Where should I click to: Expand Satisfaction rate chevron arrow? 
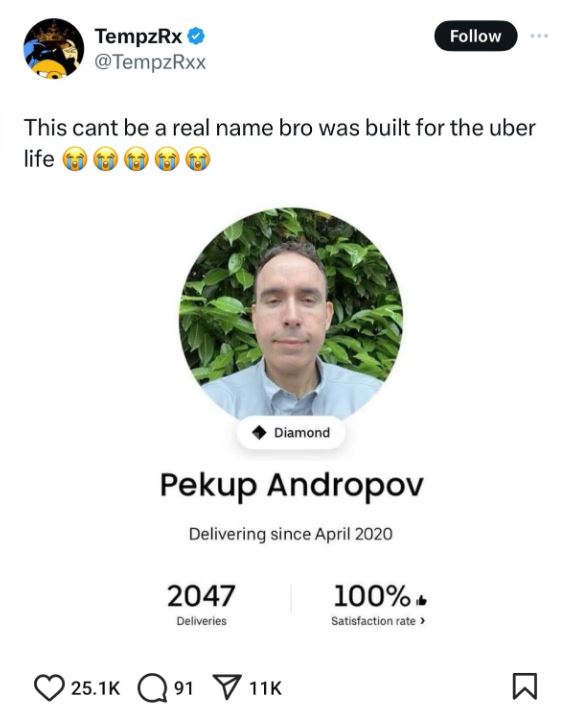coord(423,621)
